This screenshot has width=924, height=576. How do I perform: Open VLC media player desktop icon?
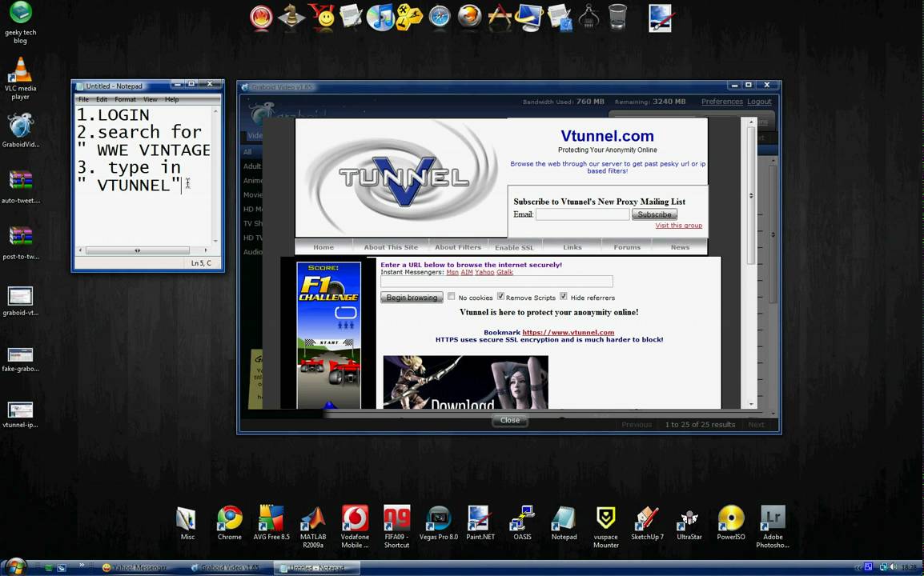pos(21,79)
